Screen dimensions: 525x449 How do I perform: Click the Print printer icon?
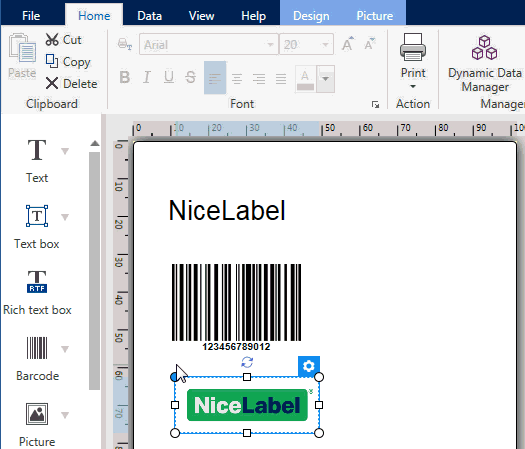click(x=413, y=47)
